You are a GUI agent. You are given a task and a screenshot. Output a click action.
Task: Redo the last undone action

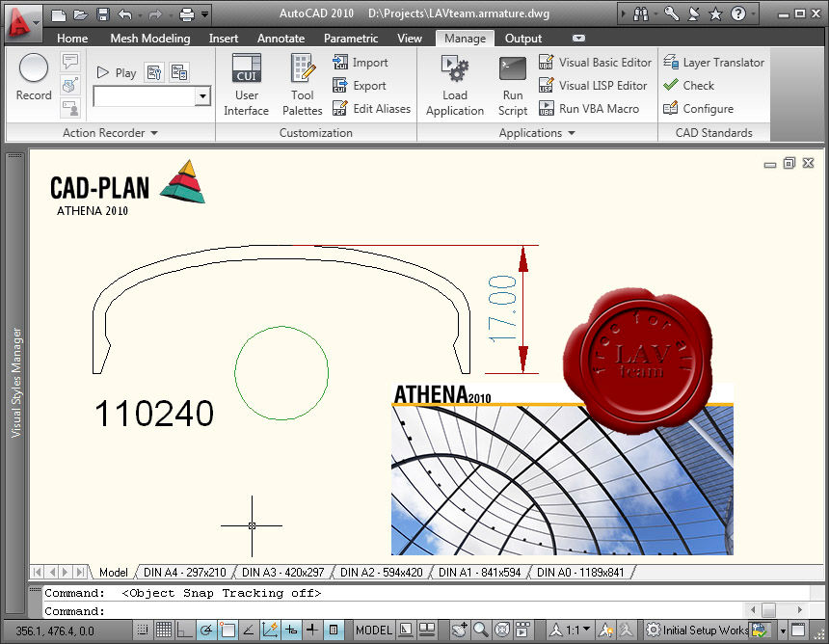pos(155,14)
